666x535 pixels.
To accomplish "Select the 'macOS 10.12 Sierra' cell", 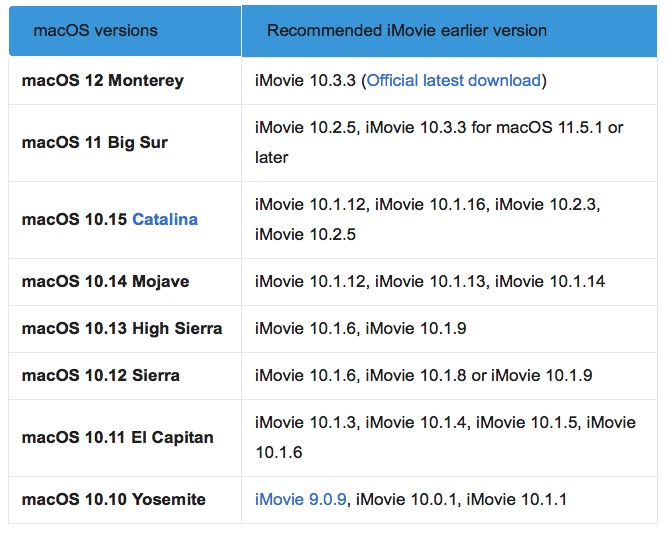I will [x=125, y=376].
